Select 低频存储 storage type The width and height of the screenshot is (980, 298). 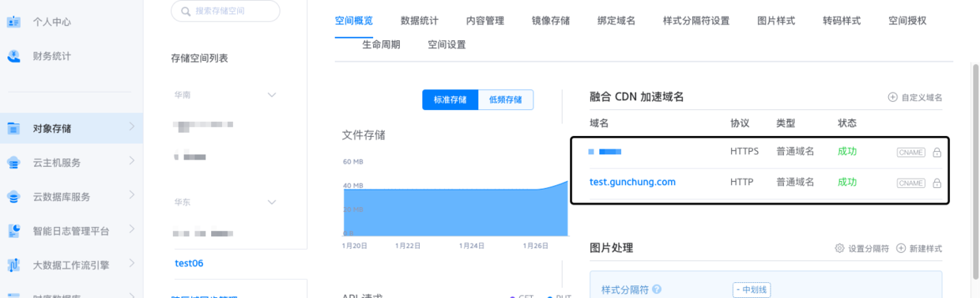click(506, 100)
